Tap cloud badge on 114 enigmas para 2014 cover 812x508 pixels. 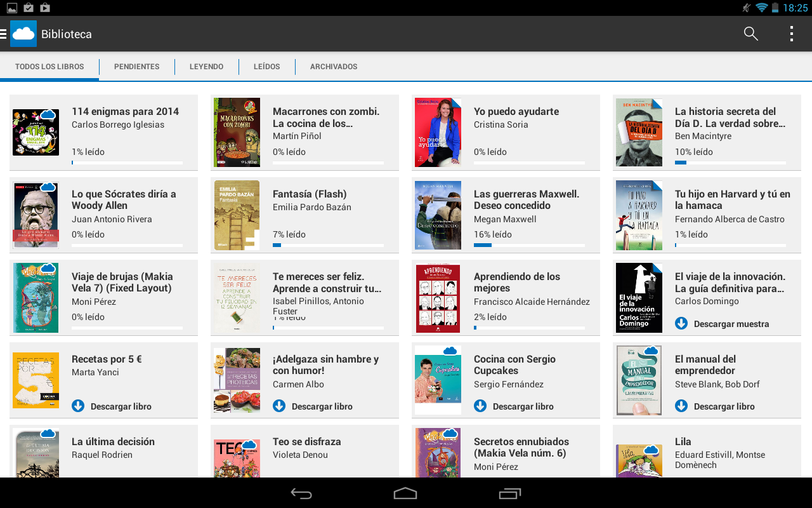click(x=48, y=115)
